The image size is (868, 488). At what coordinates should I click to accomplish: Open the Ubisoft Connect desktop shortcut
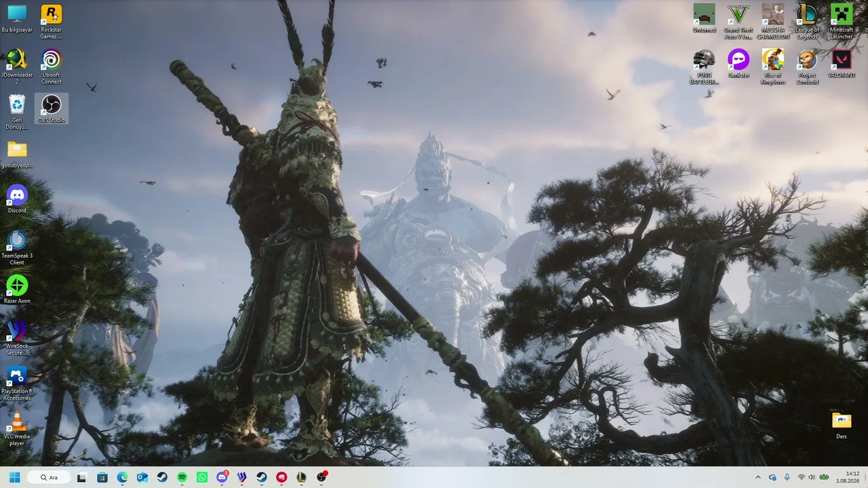point(51,67)
